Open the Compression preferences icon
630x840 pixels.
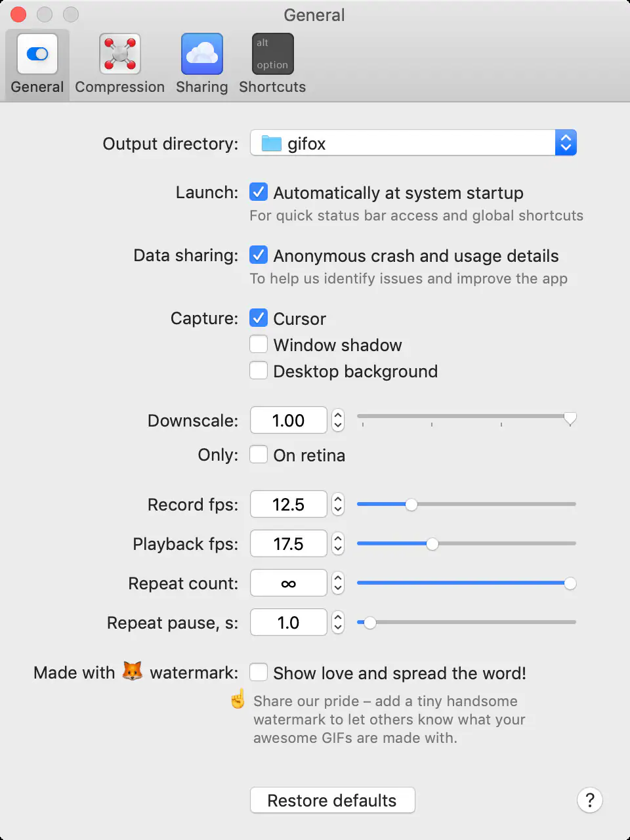click(120, 54)
